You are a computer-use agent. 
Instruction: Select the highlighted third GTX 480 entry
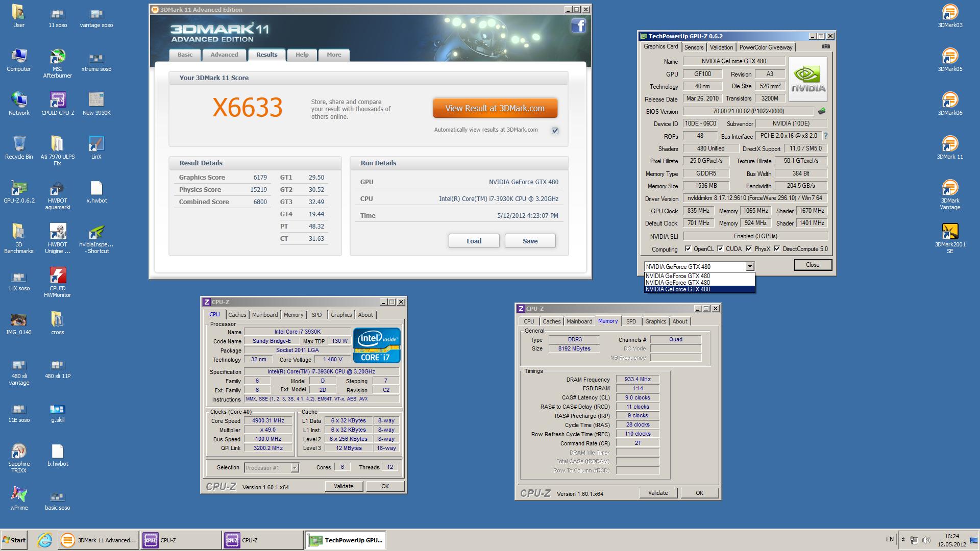click(x=699, y=289)
